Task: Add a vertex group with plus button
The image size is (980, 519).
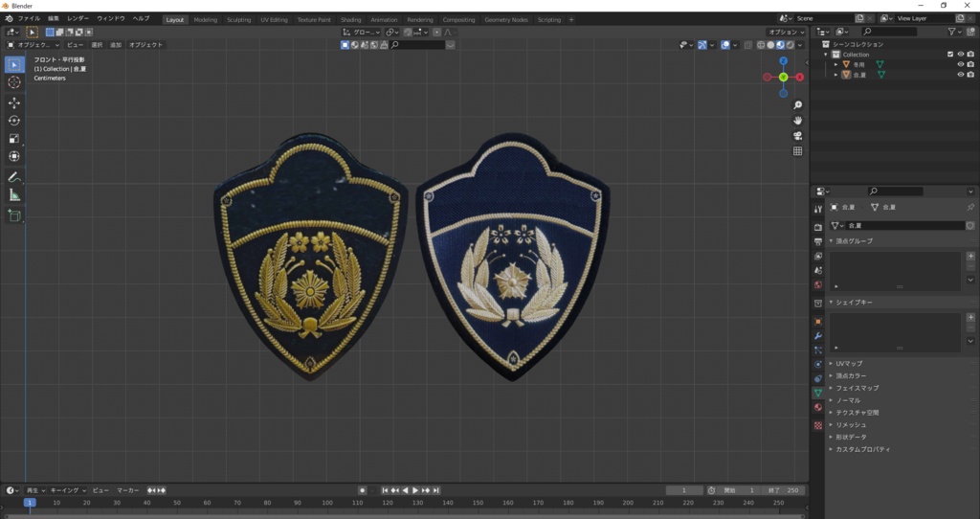Action: [x=970, y=256]
